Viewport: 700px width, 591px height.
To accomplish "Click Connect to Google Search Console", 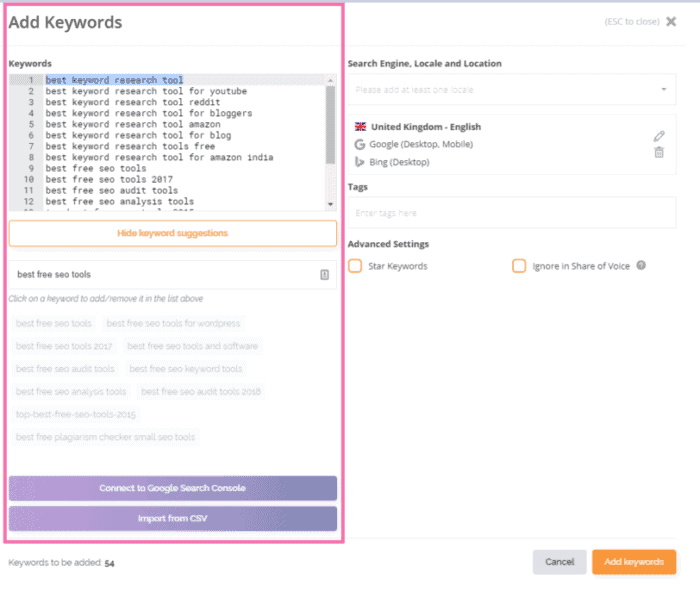I will pyautogui.click(x=172, y=488).
